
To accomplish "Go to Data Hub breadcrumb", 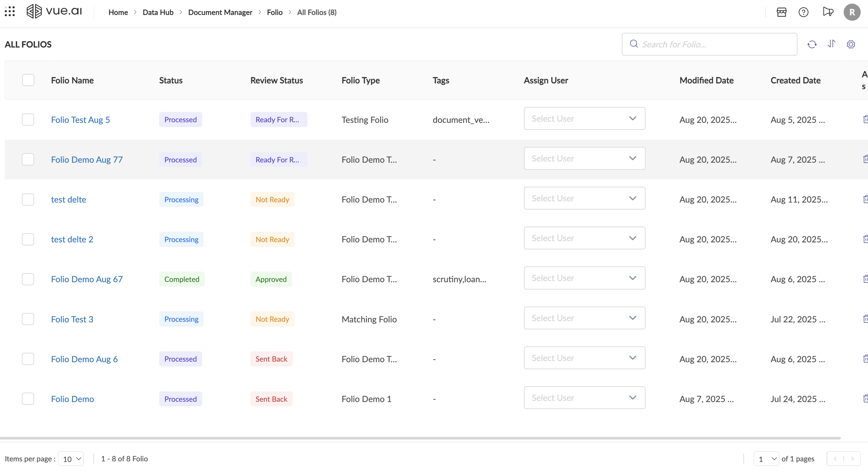I will (x=158, y=12).
